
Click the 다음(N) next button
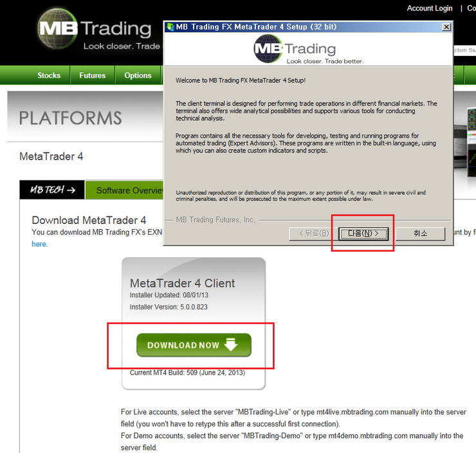click(363, 234)
